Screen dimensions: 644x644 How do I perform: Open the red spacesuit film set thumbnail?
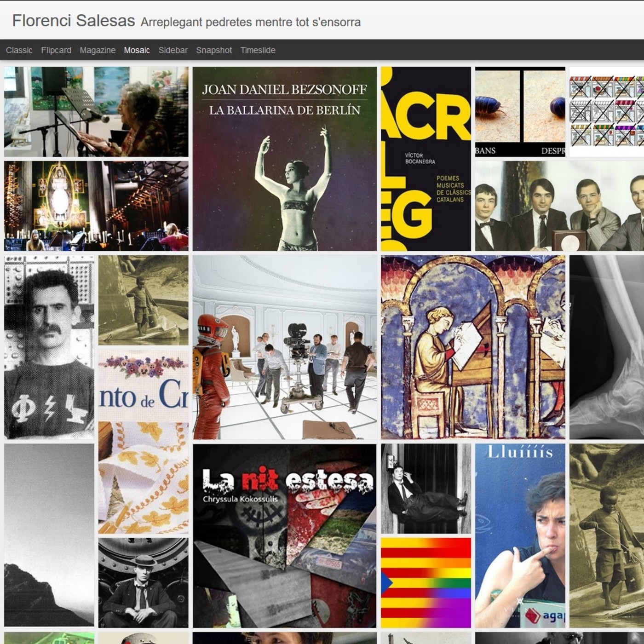pos(285,347)
